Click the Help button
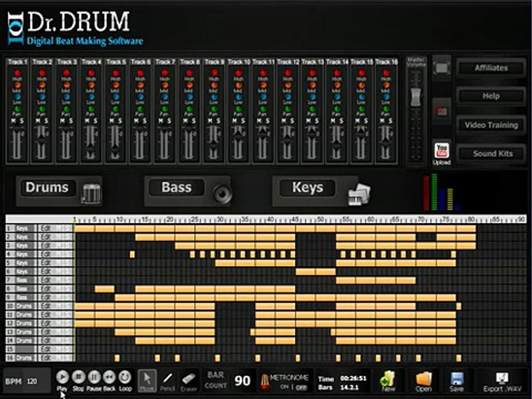The image size is (532, 399). point(491,96)
